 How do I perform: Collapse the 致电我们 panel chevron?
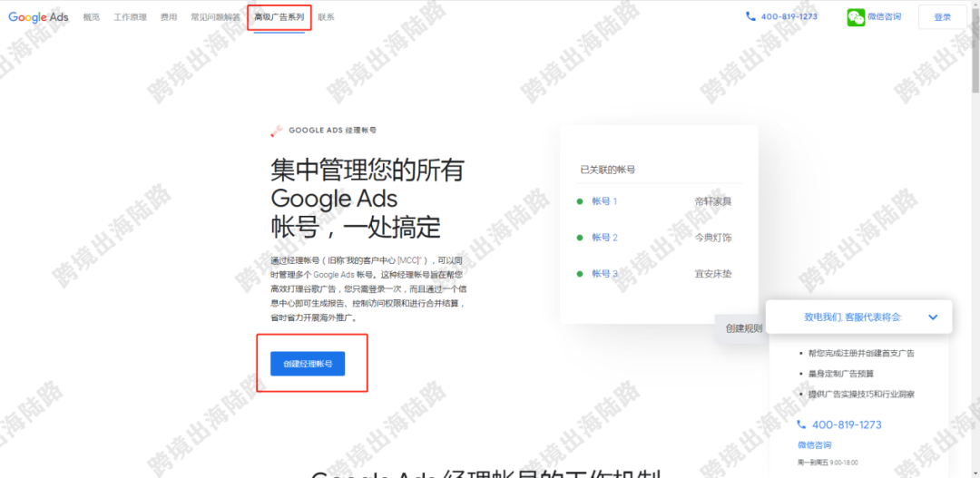click(x=933, y=317)
